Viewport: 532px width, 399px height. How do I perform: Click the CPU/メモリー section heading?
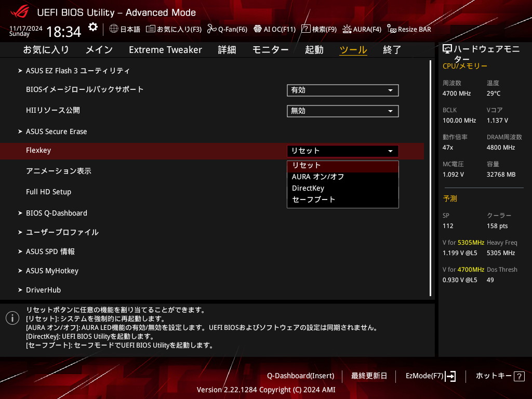(x=464, y=66)
